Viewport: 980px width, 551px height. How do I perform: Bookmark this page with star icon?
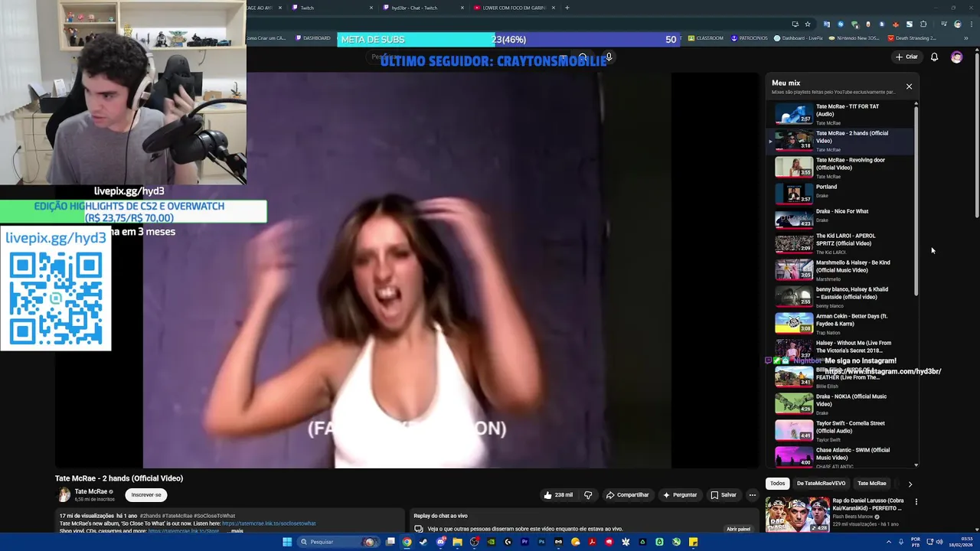pyautogui.click(x=807, y=24)
